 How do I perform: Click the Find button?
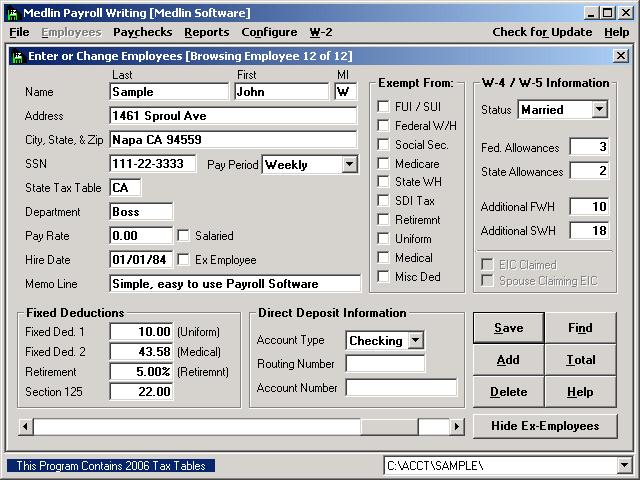click(x=580, y=328)
